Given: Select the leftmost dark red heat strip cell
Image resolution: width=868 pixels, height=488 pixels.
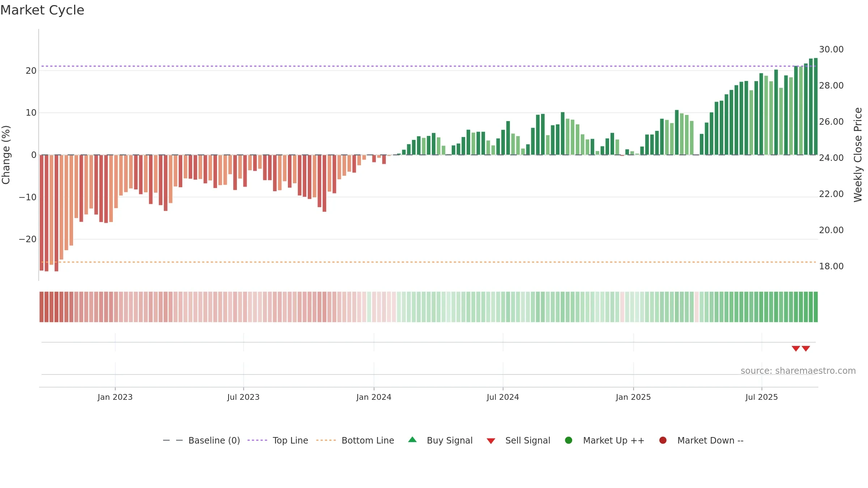Looking at the screenshot, I should (42, 307).
